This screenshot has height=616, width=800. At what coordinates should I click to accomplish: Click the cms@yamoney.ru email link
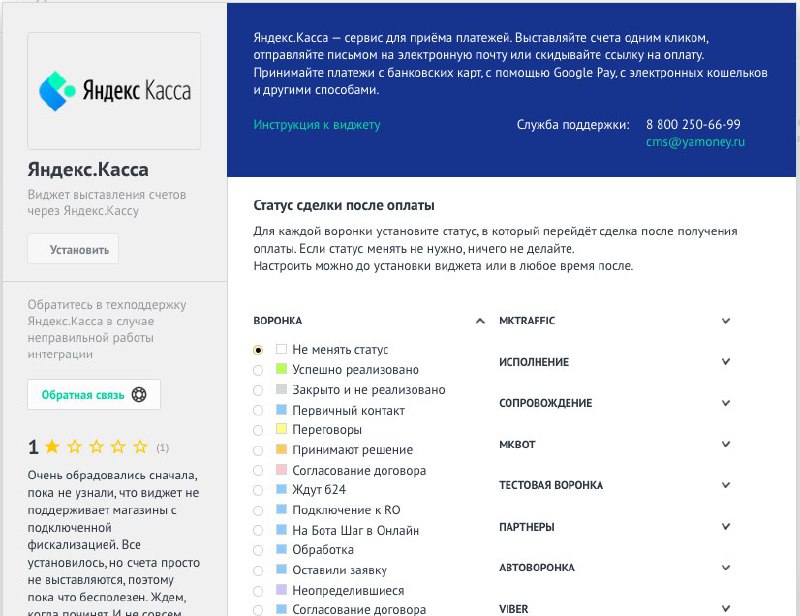[695, 142]
